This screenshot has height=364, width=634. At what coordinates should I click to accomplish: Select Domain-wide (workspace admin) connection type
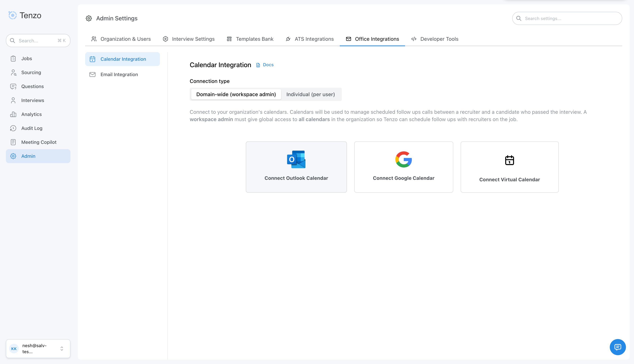coord(236,94)
